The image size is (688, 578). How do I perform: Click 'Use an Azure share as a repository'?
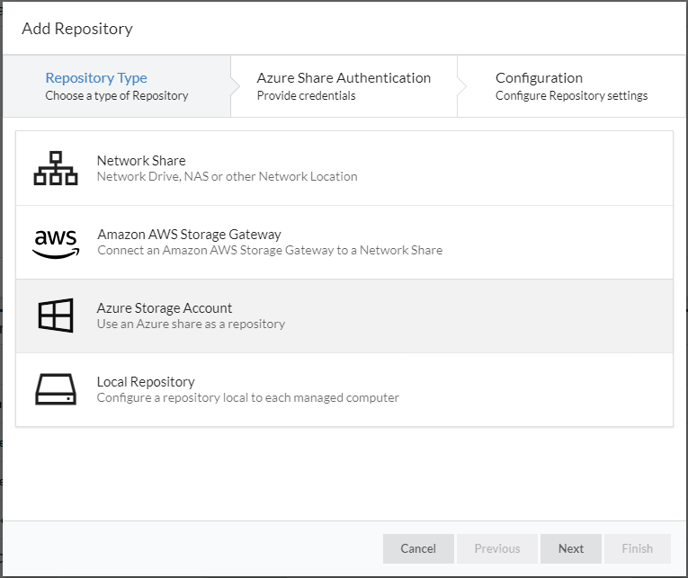click(x=191, y=324)
